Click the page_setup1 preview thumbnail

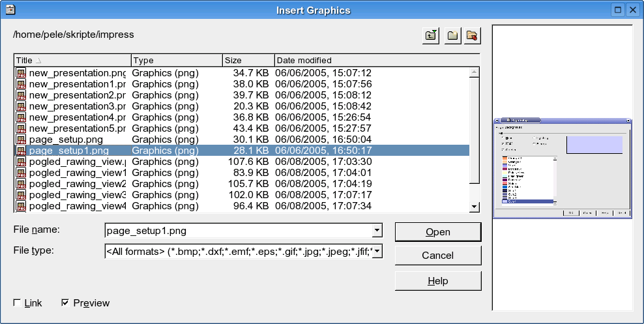pos(563,168)
